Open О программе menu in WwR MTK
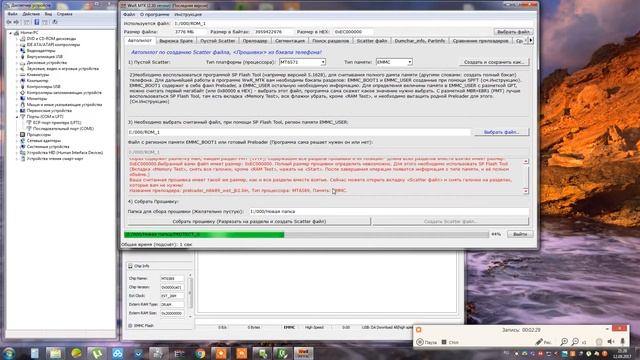Viewport: 640px width, 360px height. pos(154,15)
